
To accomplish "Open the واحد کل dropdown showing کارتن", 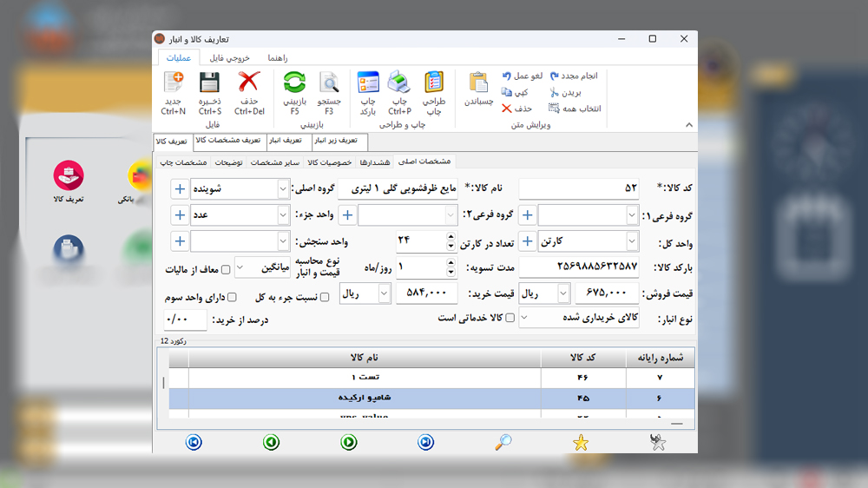I will tap(631, 241).
